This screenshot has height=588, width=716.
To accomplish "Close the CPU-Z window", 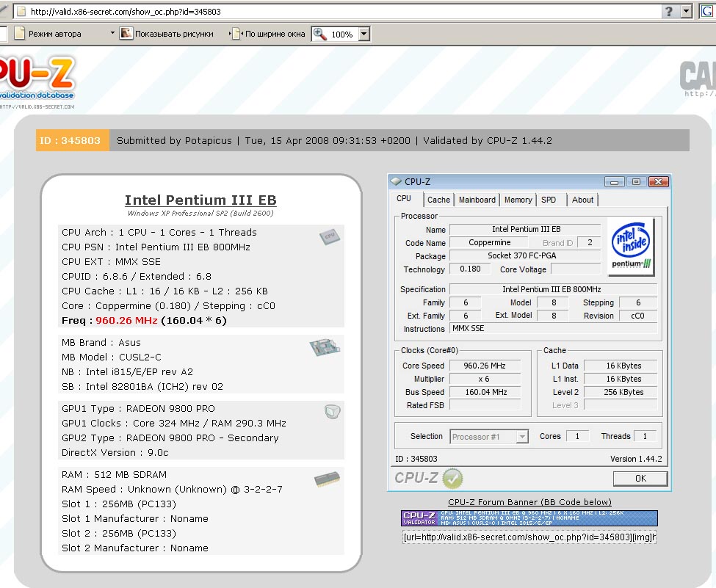I will (658, 182).
